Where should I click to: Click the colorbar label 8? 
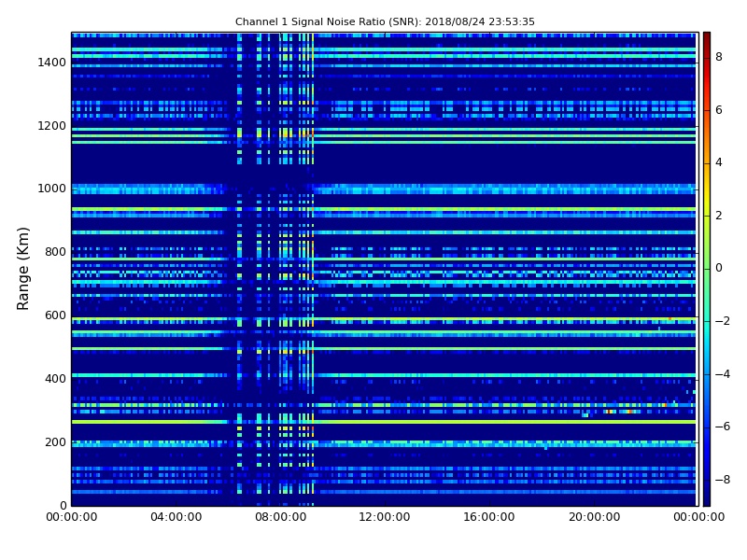pyautogui.click(x=719, y=57)
